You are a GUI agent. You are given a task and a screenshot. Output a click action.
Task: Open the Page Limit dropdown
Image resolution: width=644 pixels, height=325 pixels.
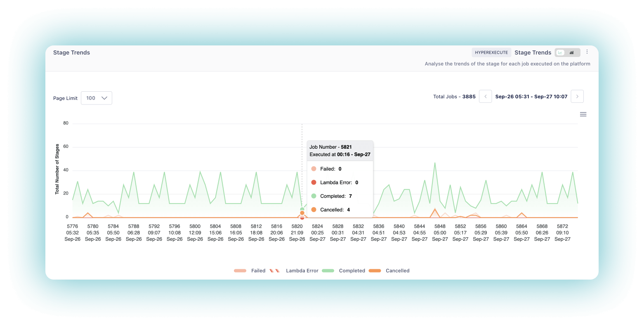[96, 98]
